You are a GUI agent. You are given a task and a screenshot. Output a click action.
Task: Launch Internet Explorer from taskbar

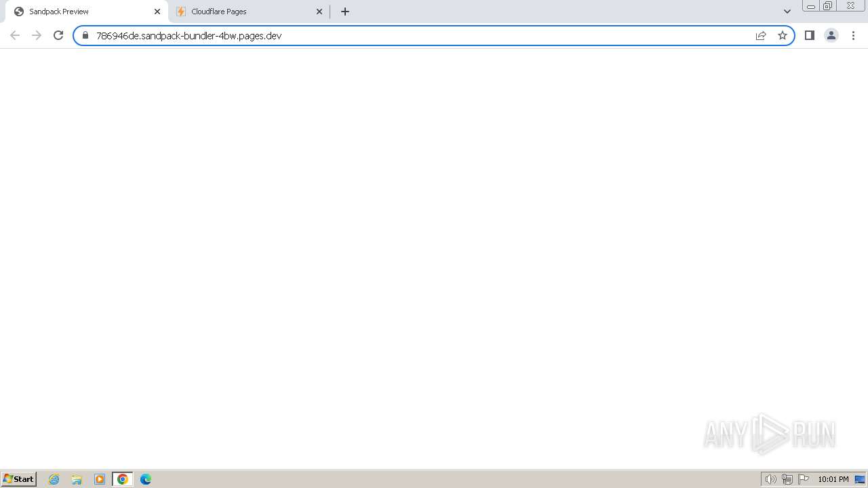(54, 479)
